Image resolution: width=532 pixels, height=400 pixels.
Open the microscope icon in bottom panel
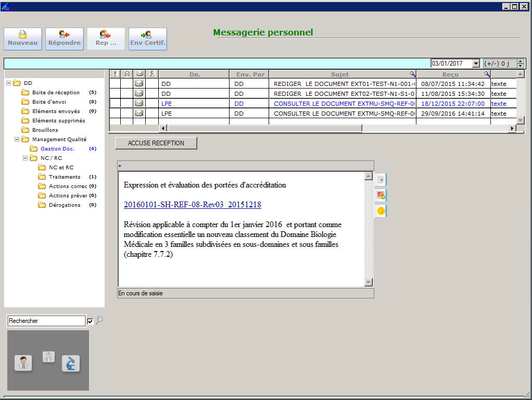(x=71, y=363)
